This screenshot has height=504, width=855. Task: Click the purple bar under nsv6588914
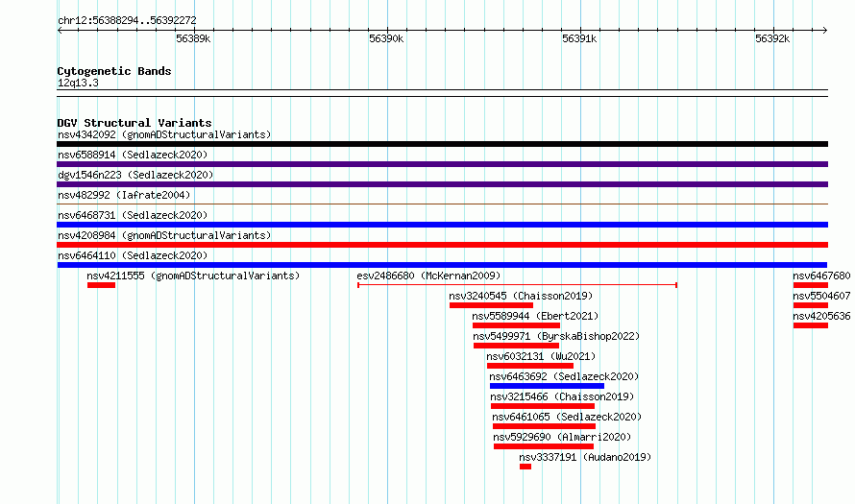pyautogui.click(x=442, y=164)
